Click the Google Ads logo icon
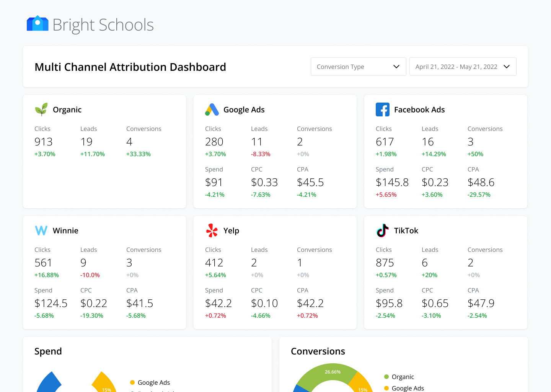This screenshot has width=551, height=392. click(212, 109)
